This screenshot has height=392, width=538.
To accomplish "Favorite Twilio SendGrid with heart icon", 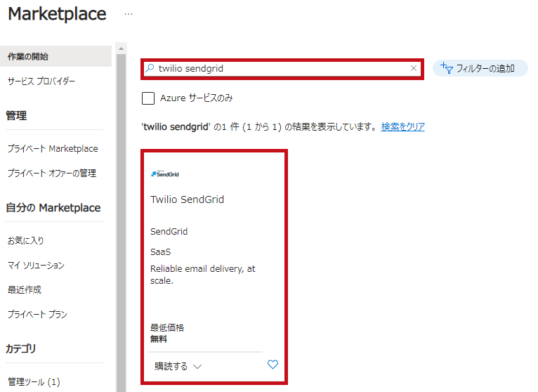I will point(273,364).
